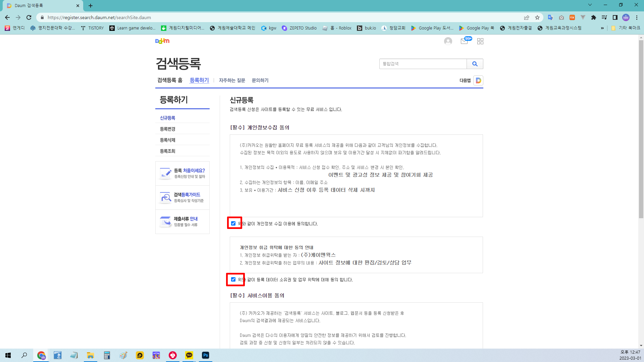The width and height of the screenshot is (644, 362).
Task: Open the Chrome extensions puzzle icon
Action: pyautogui.click(x=593, y=17)
